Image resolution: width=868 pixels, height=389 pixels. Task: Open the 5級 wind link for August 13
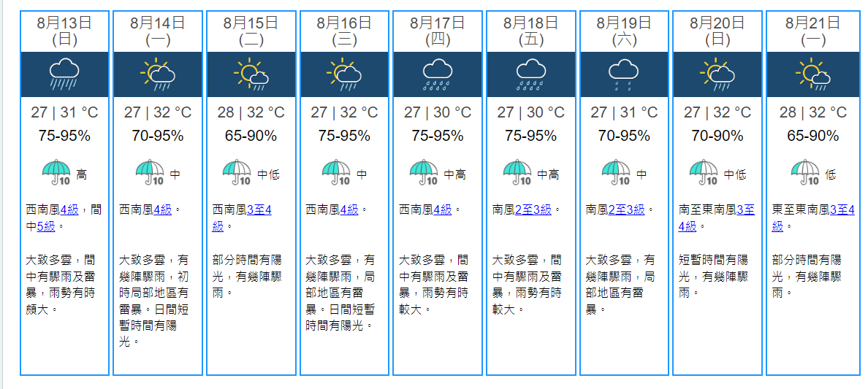pyautogui.click(x=46, y=226)
